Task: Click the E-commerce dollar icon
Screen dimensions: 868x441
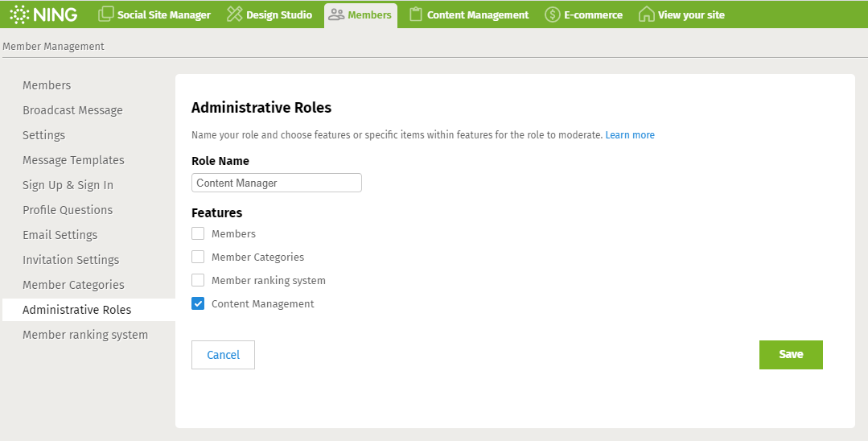Action: click(x=552, y=14)
